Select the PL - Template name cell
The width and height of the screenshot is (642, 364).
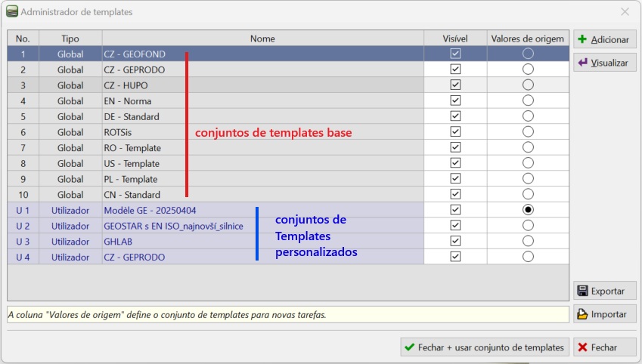pos(263,179)
